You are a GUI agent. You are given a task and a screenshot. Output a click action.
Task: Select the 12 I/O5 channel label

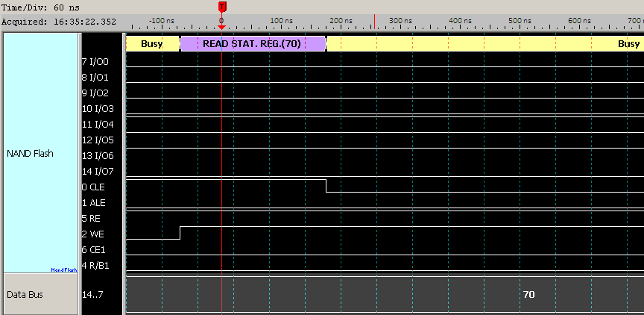point(98,140)
